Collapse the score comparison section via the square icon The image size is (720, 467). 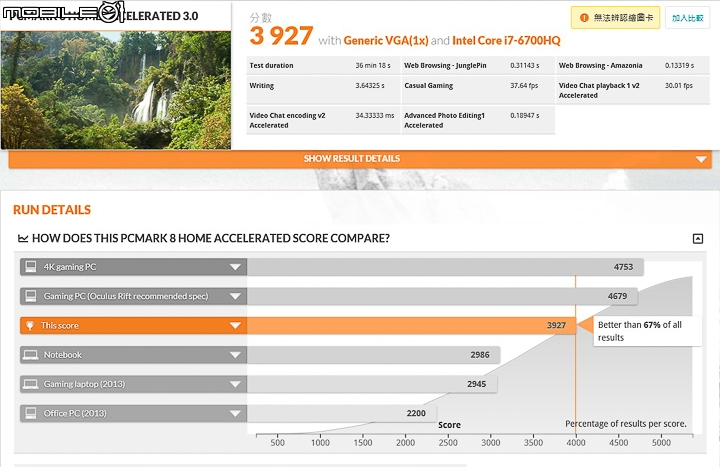coord(698,238)
